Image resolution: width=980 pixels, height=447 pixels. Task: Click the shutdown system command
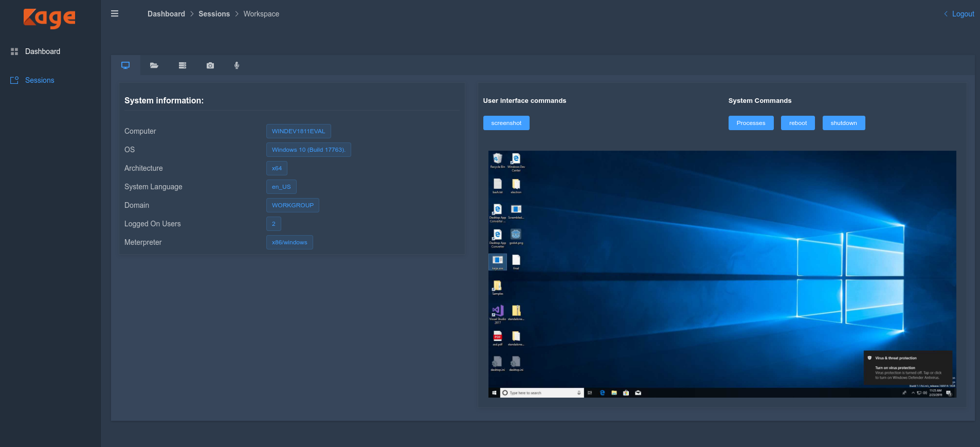843,123
